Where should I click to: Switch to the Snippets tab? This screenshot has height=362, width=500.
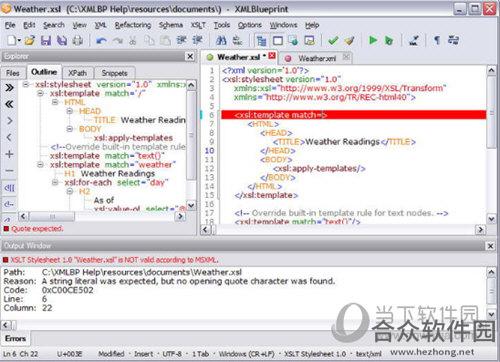(x=114, y=73)
